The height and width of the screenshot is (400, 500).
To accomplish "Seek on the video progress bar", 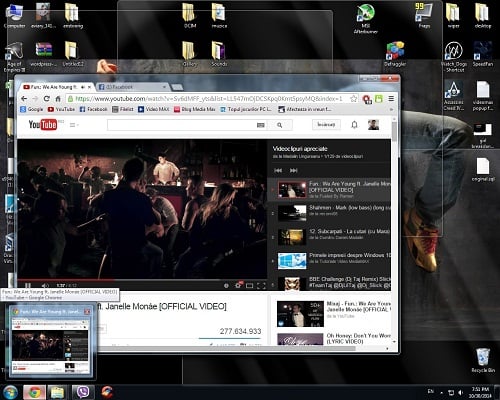I will (x=142, y=280).
